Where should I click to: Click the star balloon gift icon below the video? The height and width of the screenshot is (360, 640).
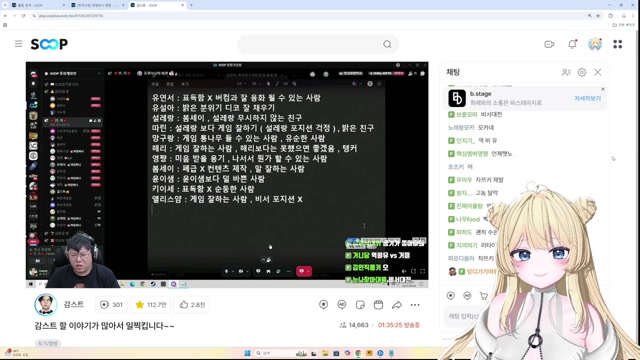click(x=323, y=304)
